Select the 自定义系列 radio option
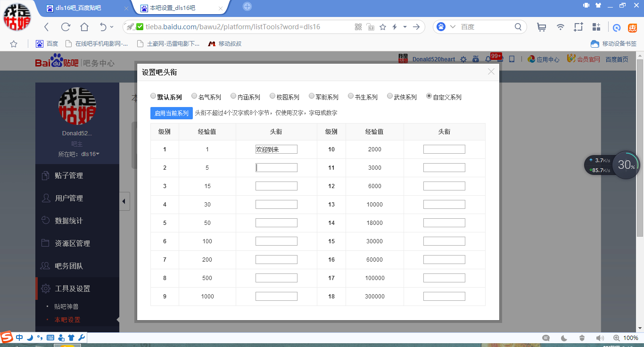 coord(429,96)
